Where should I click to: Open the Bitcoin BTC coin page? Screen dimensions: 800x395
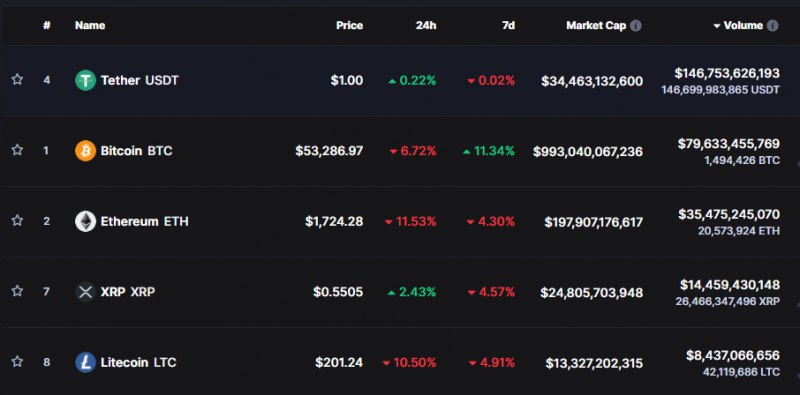coord(136,151)
